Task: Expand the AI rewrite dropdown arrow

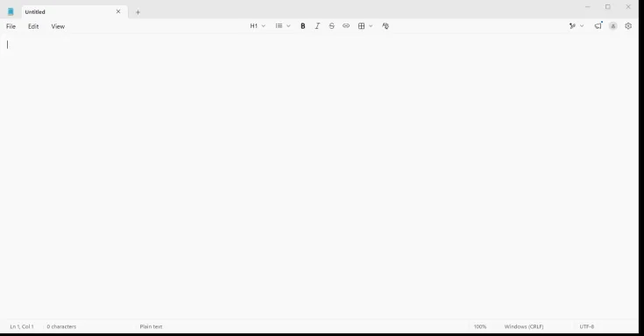Action: coord(582,26)
